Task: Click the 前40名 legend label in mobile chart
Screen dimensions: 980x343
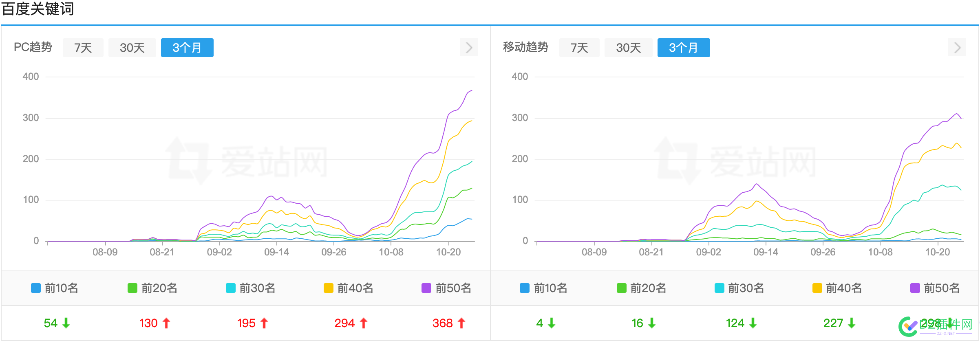Action: click(x=844, y=288)
